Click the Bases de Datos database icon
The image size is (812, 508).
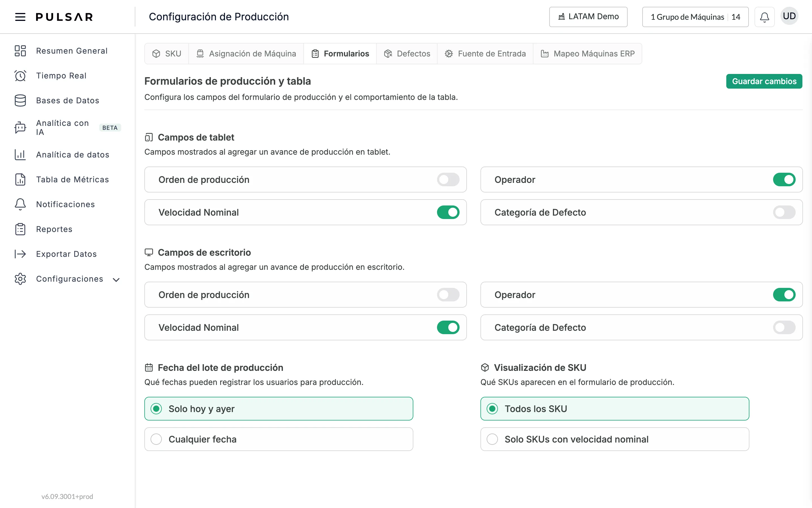click(20, 100)
